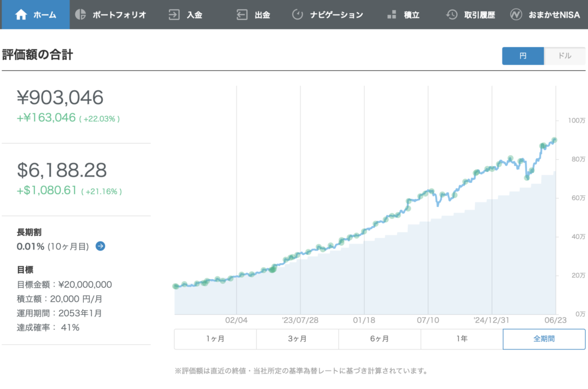
Task: Select the 1ヶ月 chart period
Action: 215,339
